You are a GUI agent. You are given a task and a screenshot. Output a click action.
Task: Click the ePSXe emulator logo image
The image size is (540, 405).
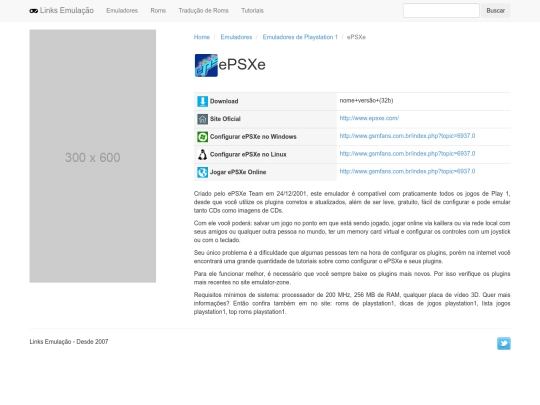[206, 65]
